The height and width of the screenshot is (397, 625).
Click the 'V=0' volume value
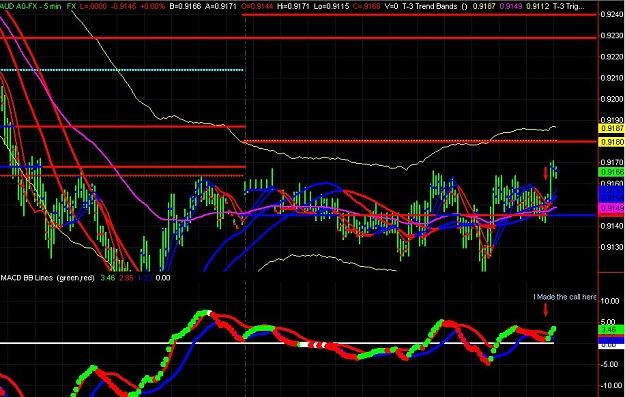(392, 6)
